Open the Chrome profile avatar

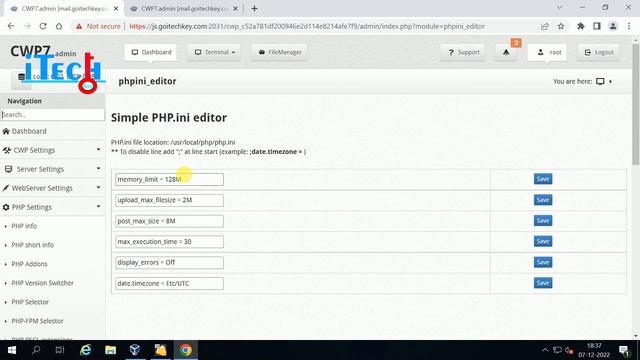tap(613, 26)
